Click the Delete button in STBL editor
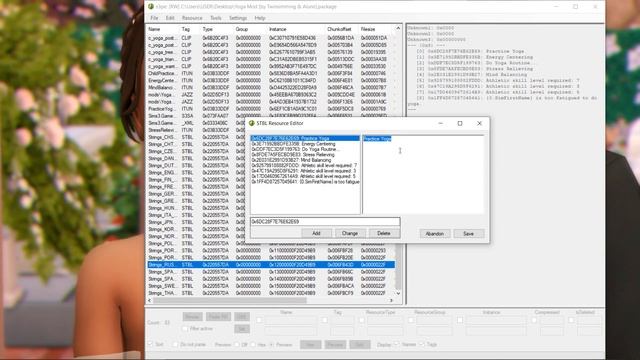The width and height of the screenshot is (640, 360). 384,233
